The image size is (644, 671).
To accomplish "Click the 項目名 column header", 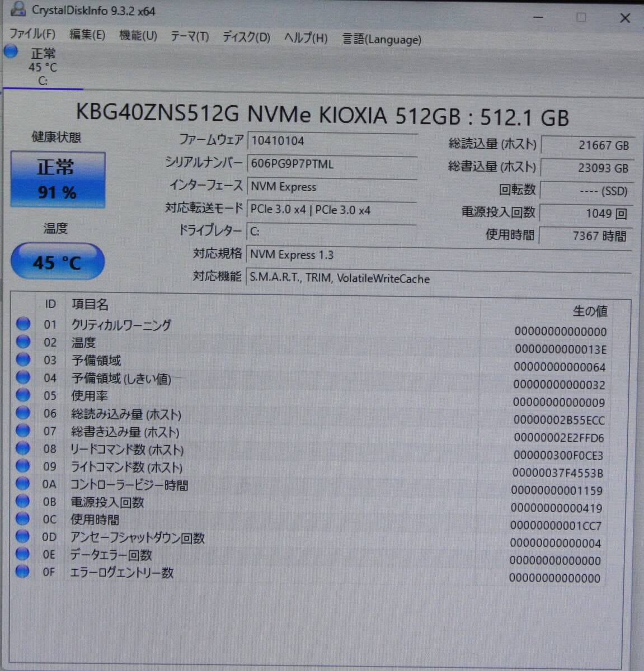I will pyautogui.click(x=90, y=304).
